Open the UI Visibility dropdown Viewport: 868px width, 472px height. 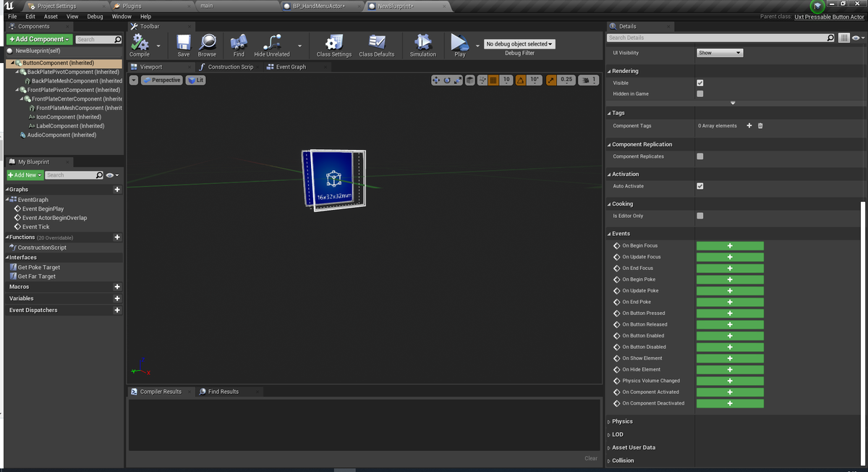point(719,53)
